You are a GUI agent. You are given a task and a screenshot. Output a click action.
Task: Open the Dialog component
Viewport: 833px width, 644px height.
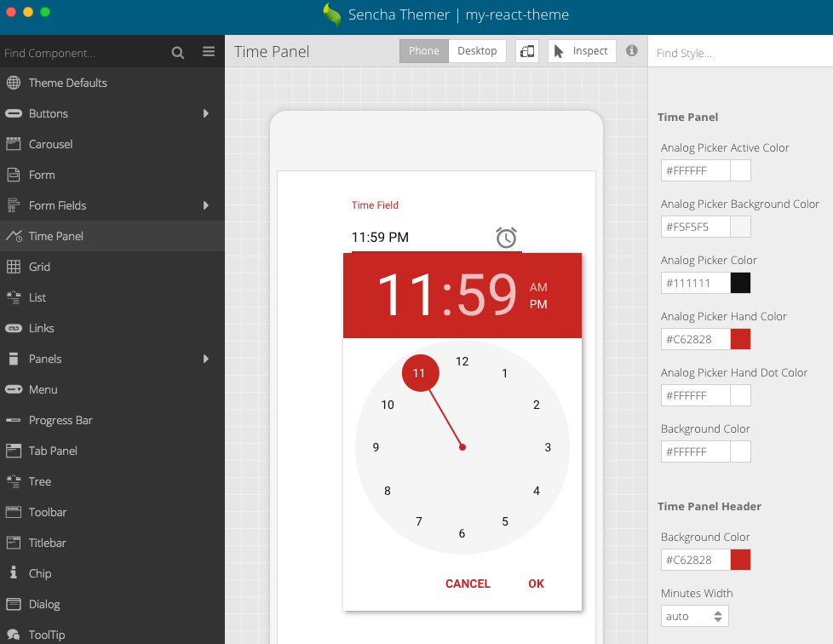click(x=112, y=604)
